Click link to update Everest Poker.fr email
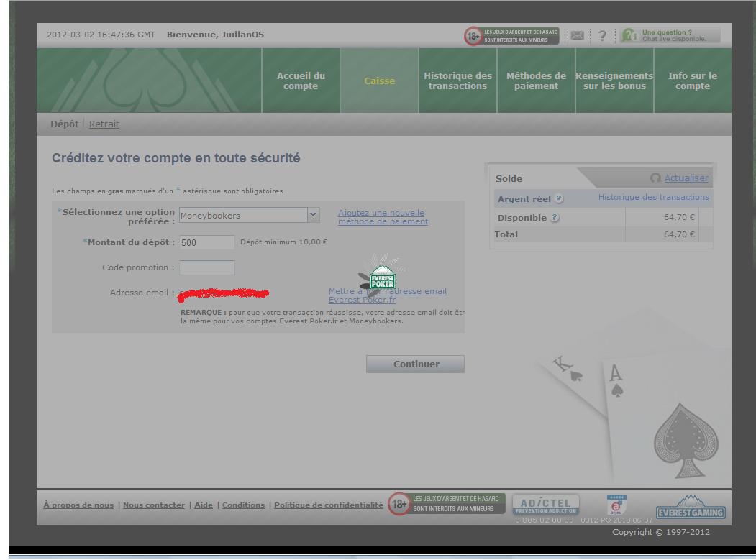This screenshot has width=756, height=560. (x=388, y=295)
